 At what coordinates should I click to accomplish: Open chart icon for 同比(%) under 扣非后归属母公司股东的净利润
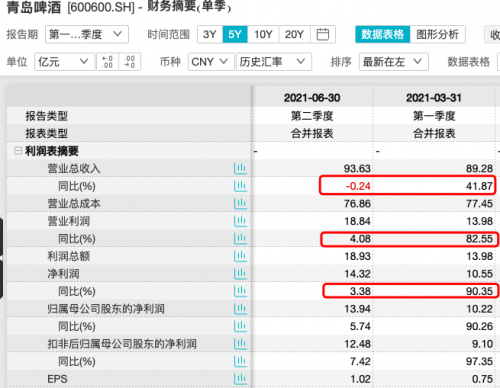[240, 361]
